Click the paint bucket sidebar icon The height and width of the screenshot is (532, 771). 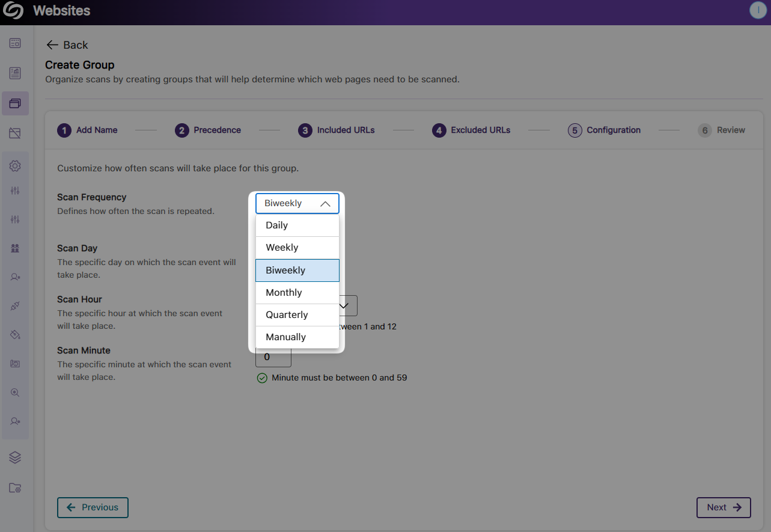pyautogui.click(x=15, y=334)
